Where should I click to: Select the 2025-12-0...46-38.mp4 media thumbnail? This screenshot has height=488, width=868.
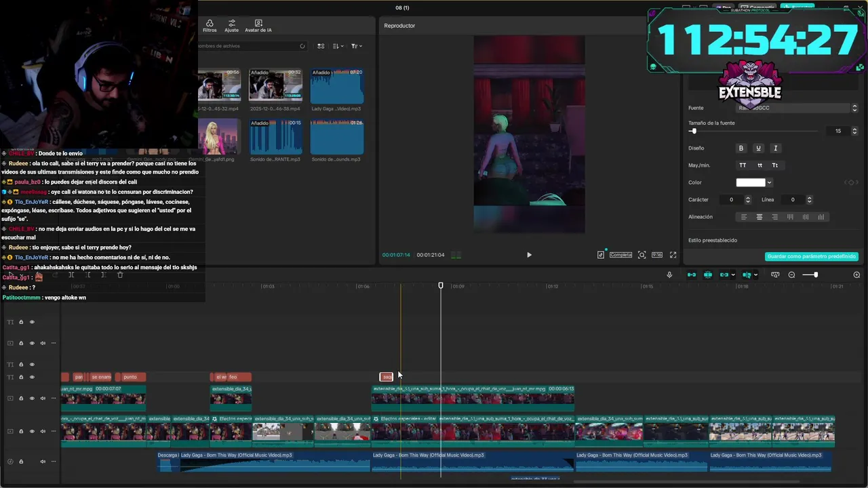(x=275, y=85)
